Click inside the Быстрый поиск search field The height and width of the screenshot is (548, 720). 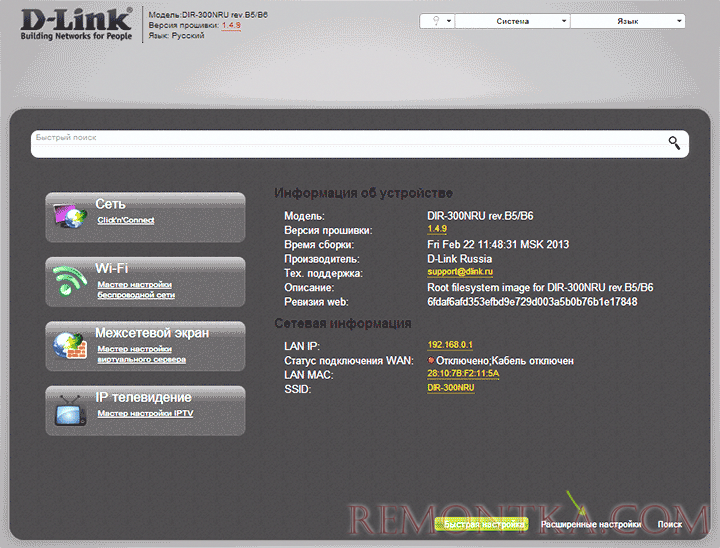(340, 143)
